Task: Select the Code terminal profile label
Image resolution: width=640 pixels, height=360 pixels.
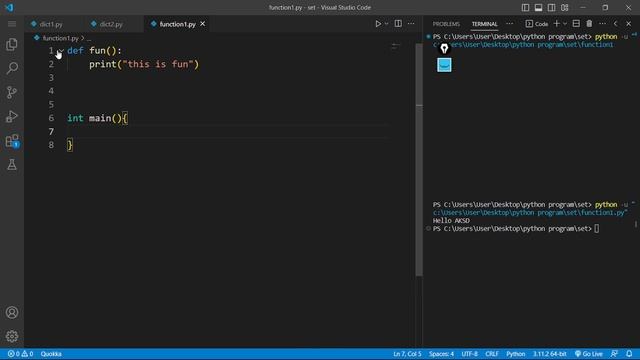Action: tap(537, 24)
